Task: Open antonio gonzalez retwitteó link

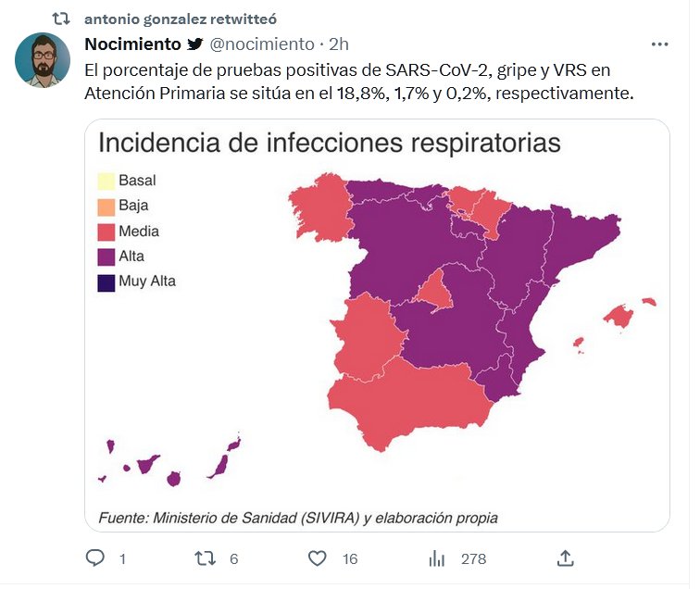Action: 180,19
